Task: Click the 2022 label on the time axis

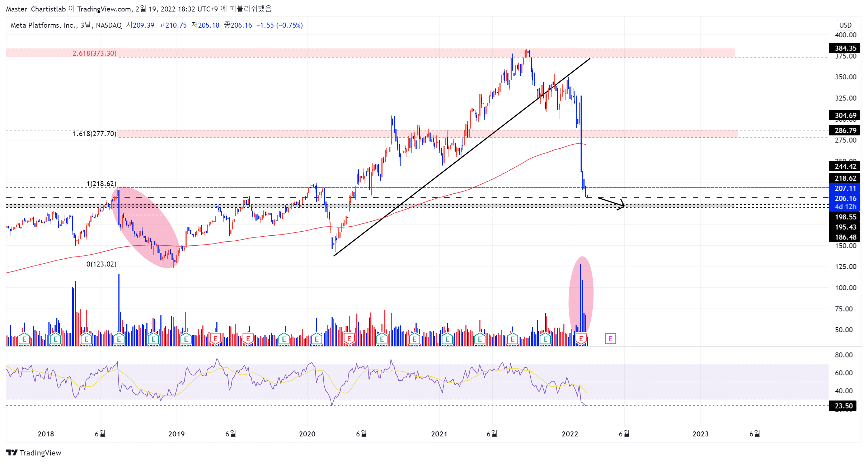Action: (x=570, y=434)
